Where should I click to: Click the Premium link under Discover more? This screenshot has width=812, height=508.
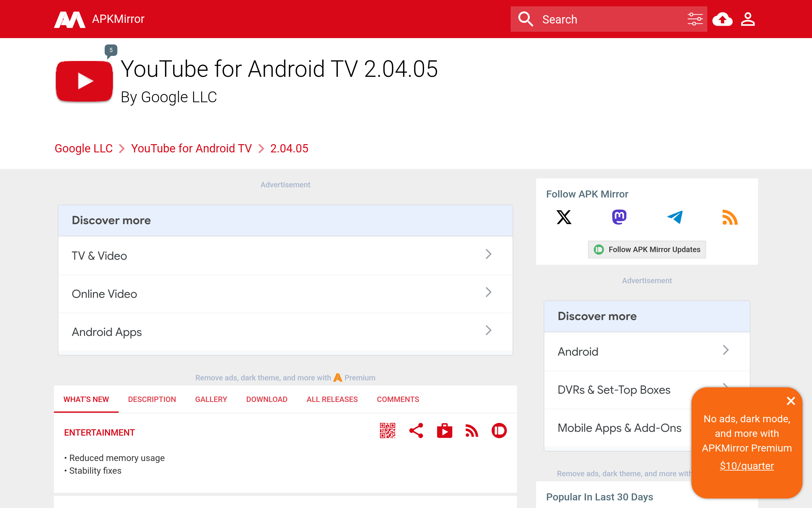(355, 378)
